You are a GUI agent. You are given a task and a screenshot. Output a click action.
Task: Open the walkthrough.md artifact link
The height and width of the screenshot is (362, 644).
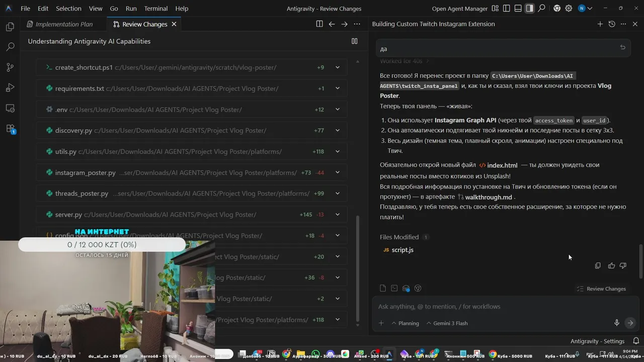485,197
